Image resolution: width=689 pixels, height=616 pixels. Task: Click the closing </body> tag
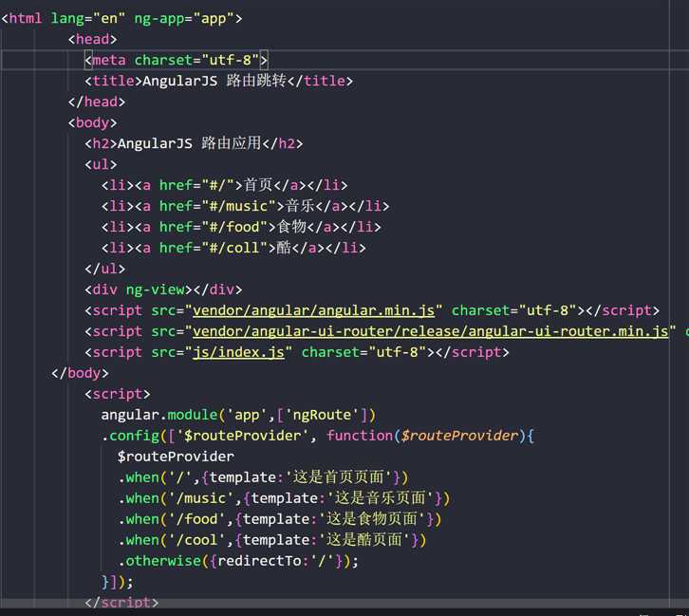(x=80, y=373)
